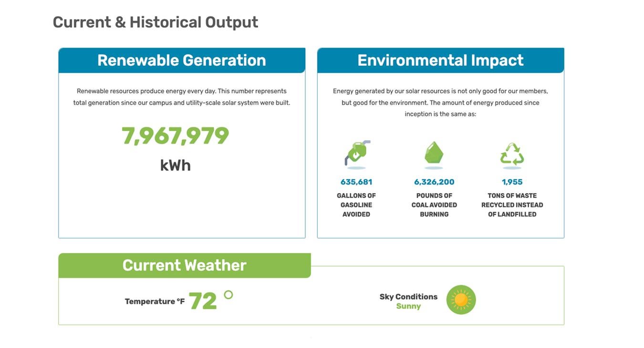The image size is (644, 348).
Task: Click the 72 temperature reading
Action: (203, 301)
